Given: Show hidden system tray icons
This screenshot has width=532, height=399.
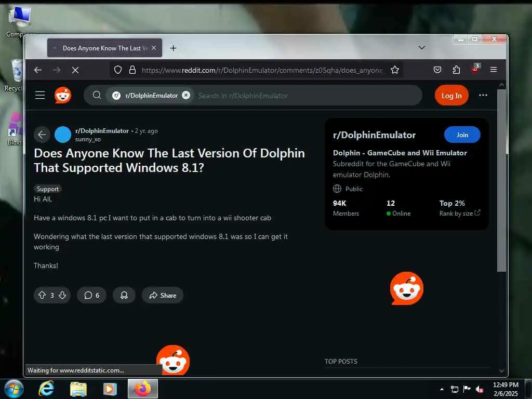Looking at the screenshot, I should click(x=442, y=389).
